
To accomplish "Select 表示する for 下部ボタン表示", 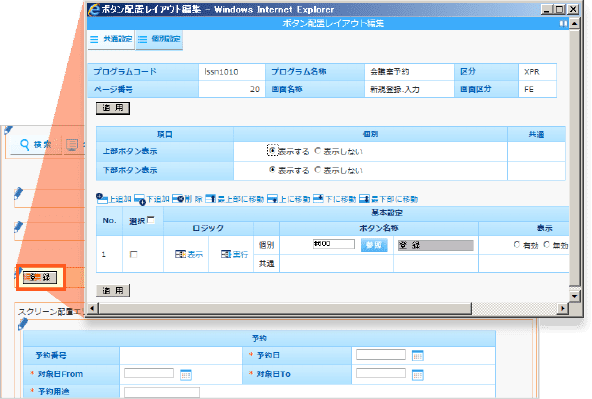I will click(x=272, y=169).
